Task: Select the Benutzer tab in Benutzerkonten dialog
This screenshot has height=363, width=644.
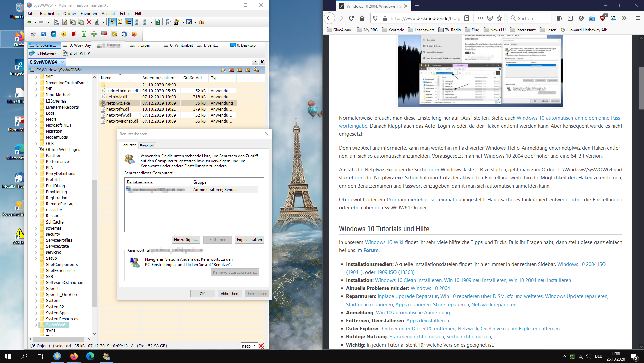Action: coord(128,145)
